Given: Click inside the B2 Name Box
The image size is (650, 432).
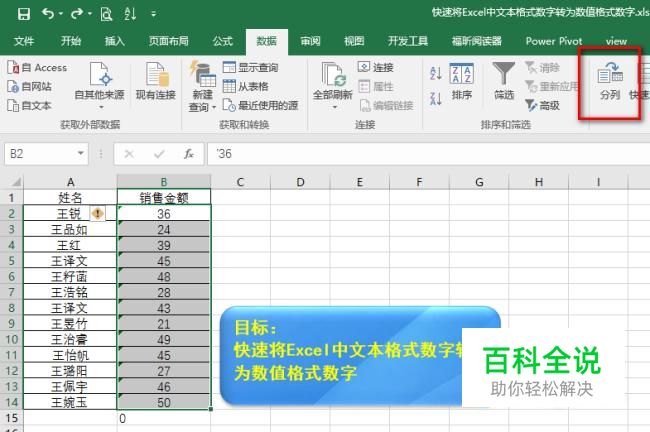Looking at the screenshot, I should pos(39,154).
